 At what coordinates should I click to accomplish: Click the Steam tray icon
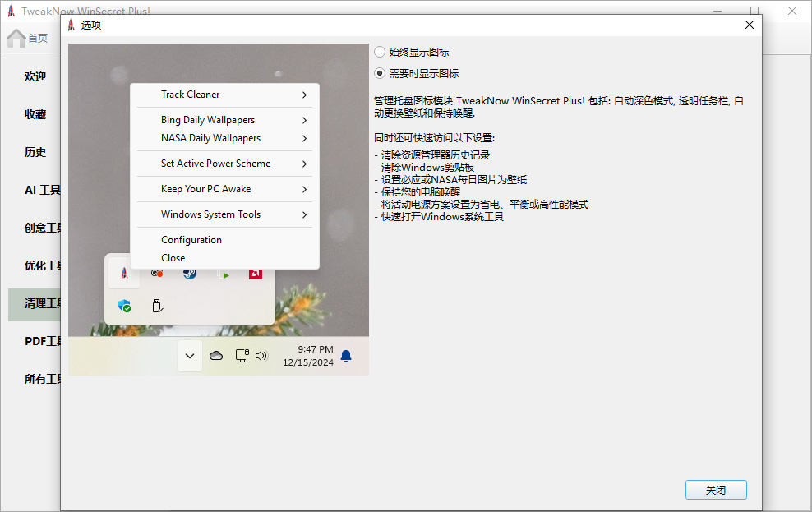coord(190,274)
